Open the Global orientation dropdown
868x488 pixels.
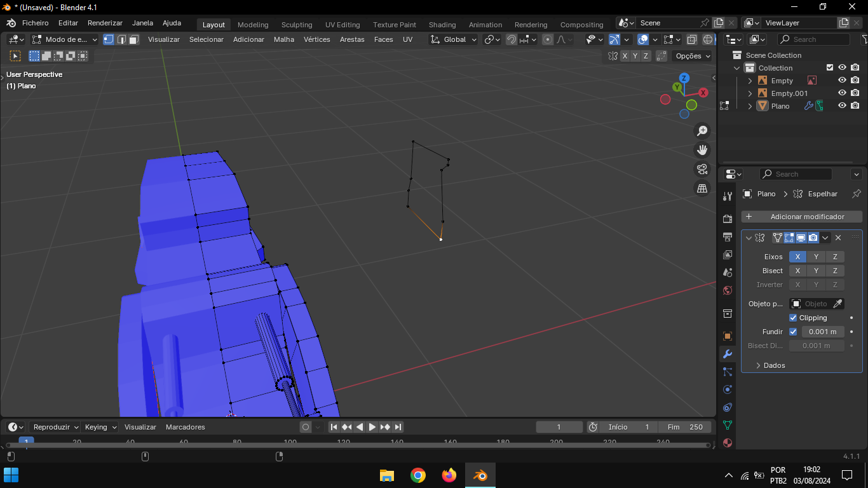[454, 39]
